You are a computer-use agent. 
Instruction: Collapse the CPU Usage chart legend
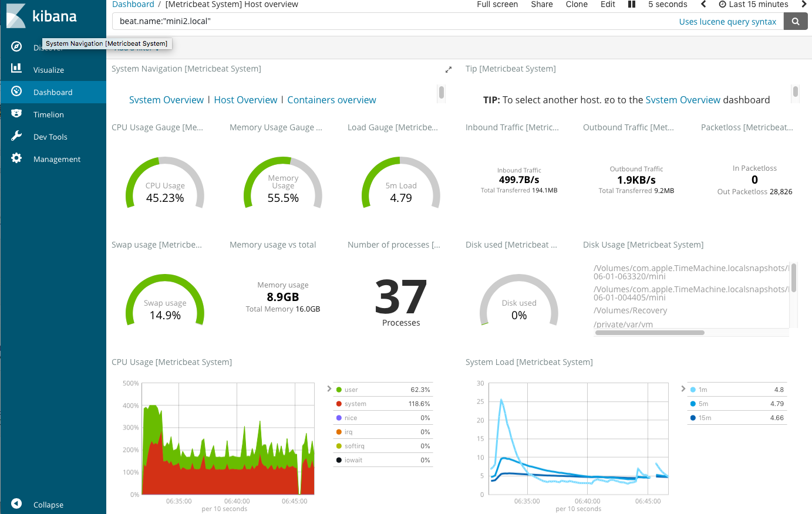coord(329,388)
